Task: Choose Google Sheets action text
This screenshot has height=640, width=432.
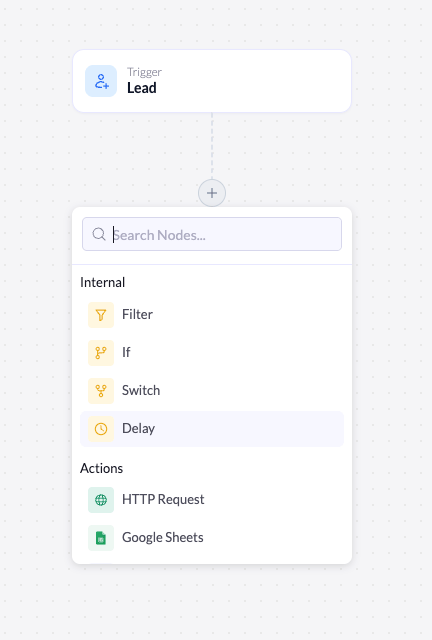Action: pyautogui.click(x=163, y=538)
